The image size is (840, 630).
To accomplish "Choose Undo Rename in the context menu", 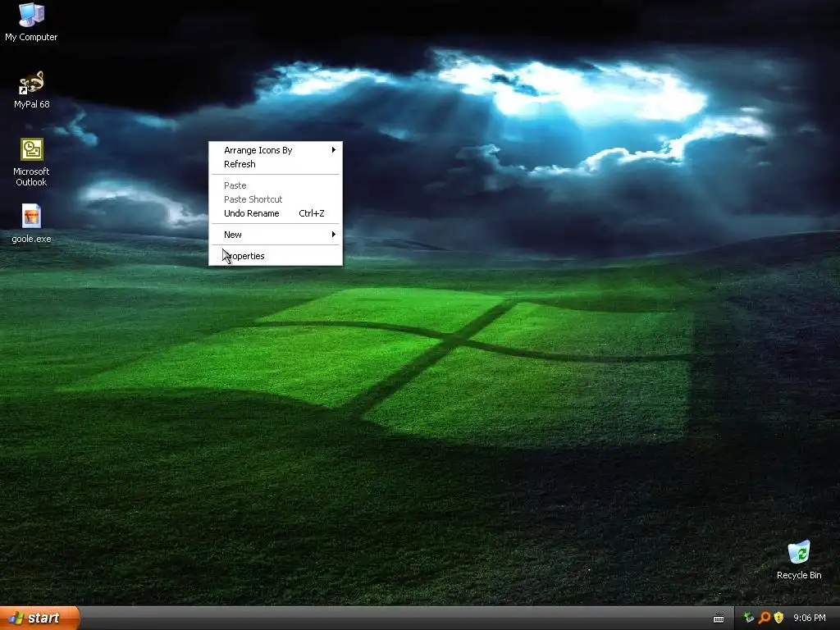I will coord(276,213).
